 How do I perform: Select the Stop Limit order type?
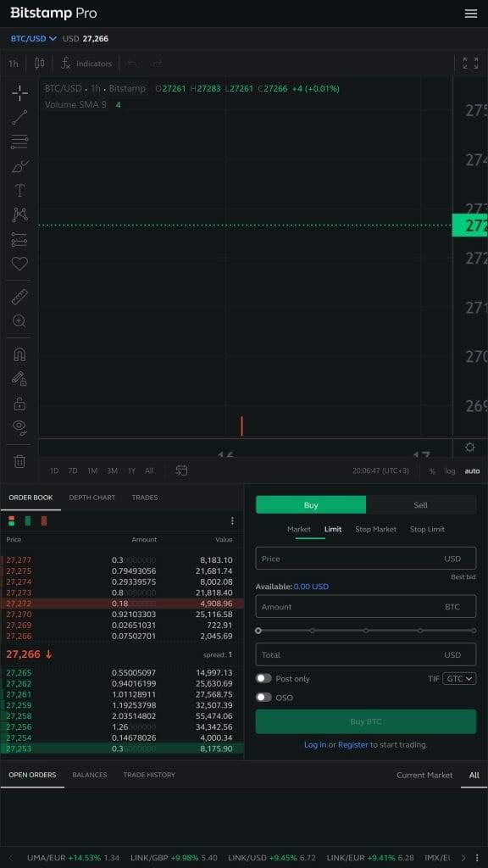427,529
